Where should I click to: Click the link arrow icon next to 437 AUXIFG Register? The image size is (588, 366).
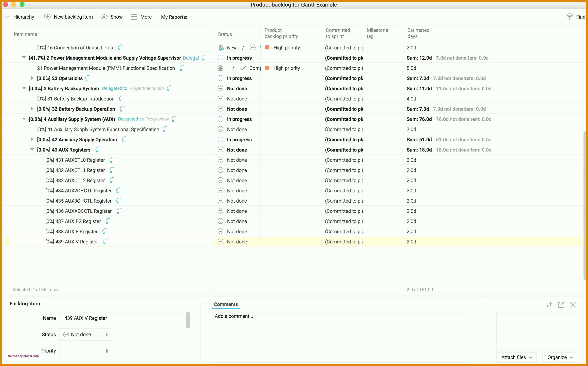click(108, 221)
